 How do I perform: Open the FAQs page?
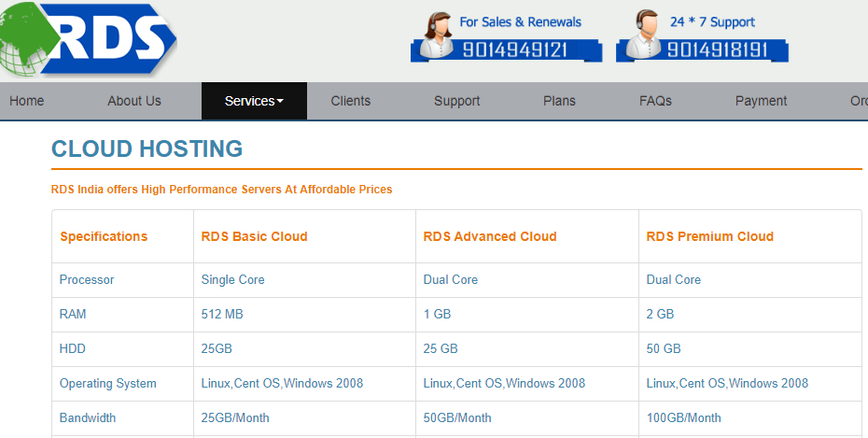(x=655, y=101)
